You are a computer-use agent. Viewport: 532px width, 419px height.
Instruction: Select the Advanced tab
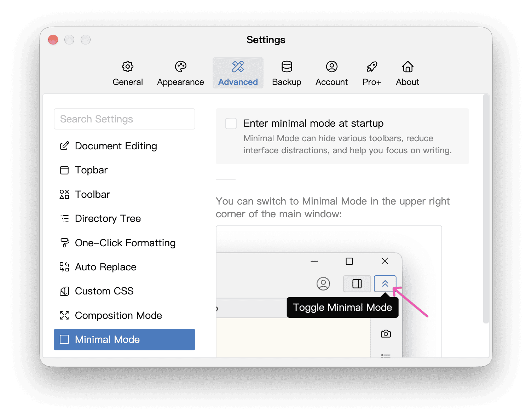pos(238,73)
